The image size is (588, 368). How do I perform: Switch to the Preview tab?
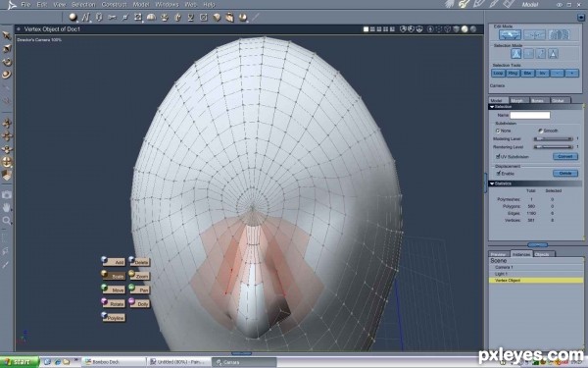point(499,254)
